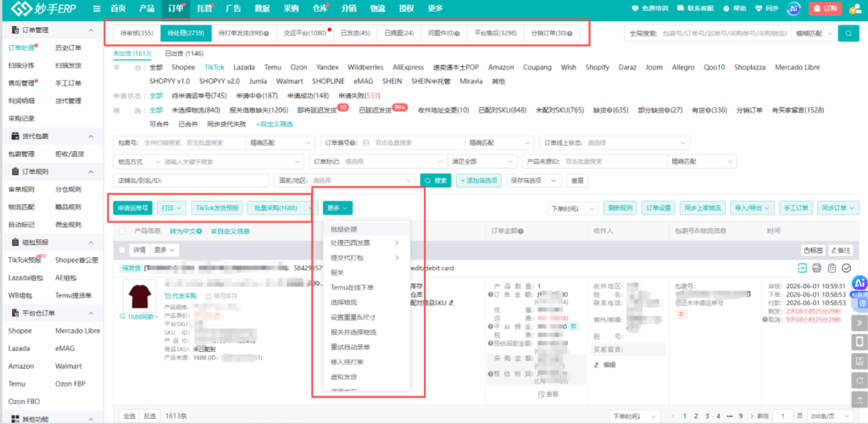Click the 店铺名/别名/ID input field
The image size is (868, 424).
[192, 181]
